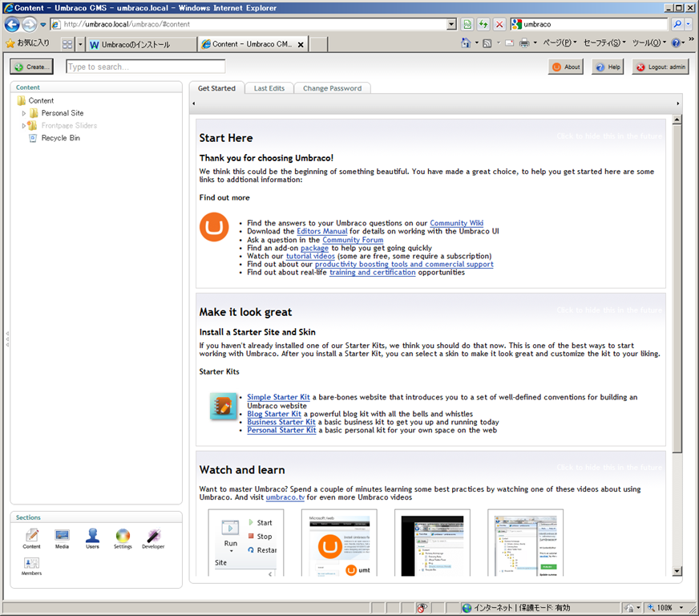The width and height of the screenshot is (699, 616).
Task: Select the Umbracoのインストール browser tab
Action: pyautogui.click(x=141, y=44)
